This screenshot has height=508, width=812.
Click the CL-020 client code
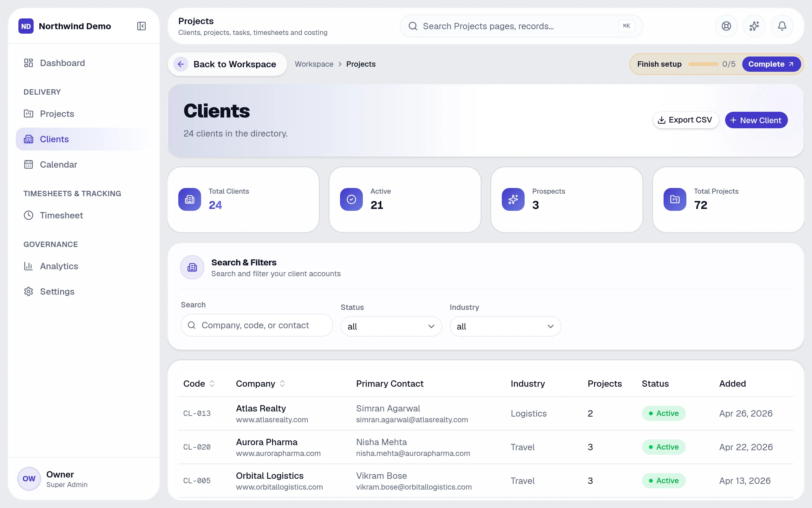pos(197,447)
